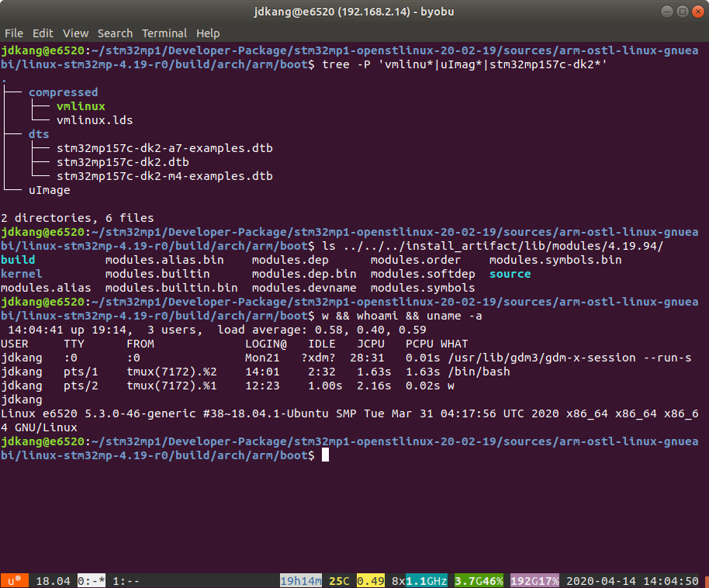Click the load average line of w output

(217, 330)
